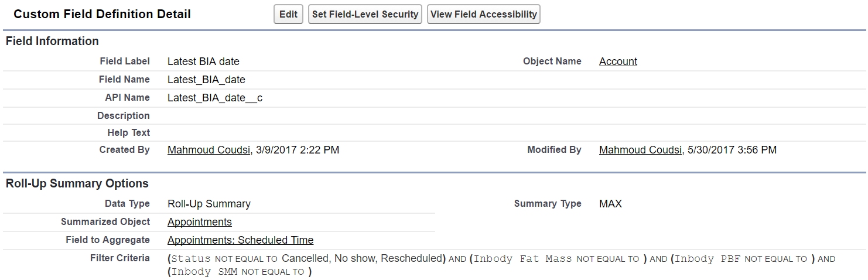Viewport: 868px width, 280px height.
Task: Click the Field Label value Latest BIA date
Action: click(203, 62)
